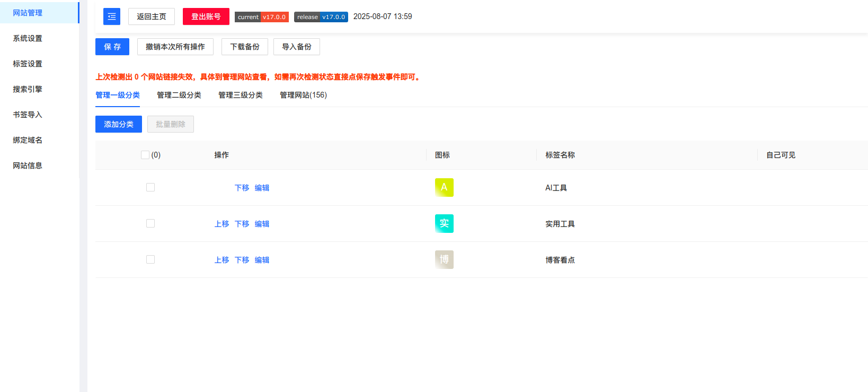This screenshot has height=392, width=868.
Task: Switch to 管理一级分类 tab
Action: pyautogui.click(x=118, y=95)
